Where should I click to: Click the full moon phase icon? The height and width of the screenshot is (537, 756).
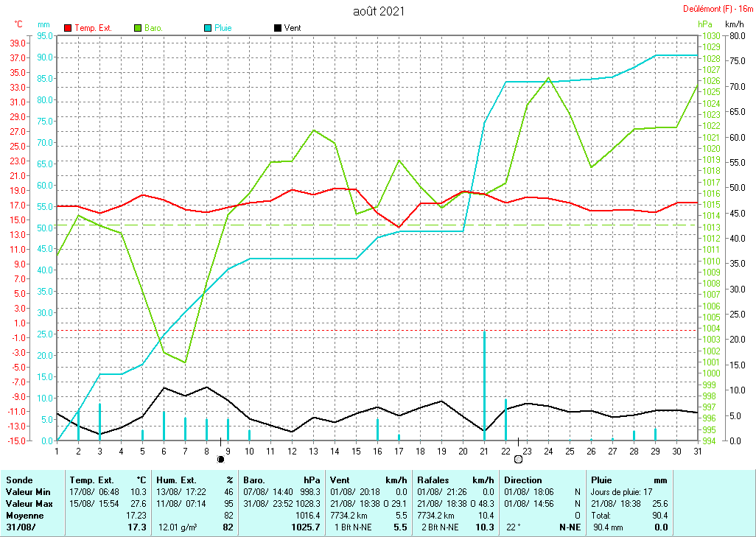[518, 459]
